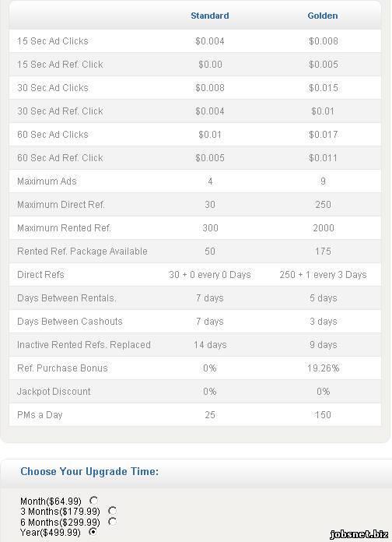This screenshot has width=392, height=542.
Task: Click the Golden 2000 rented ref value
Action: 324,228
